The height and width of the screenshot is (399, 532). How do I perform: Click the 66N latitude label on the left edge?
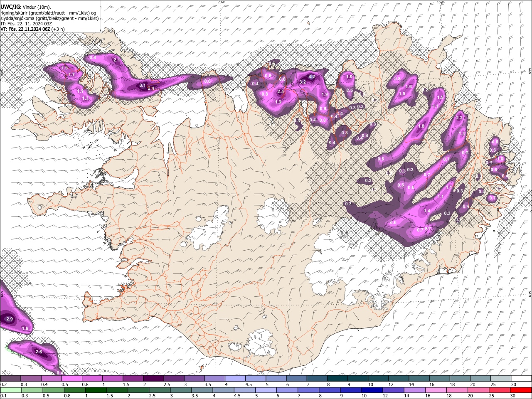[2, 72]
